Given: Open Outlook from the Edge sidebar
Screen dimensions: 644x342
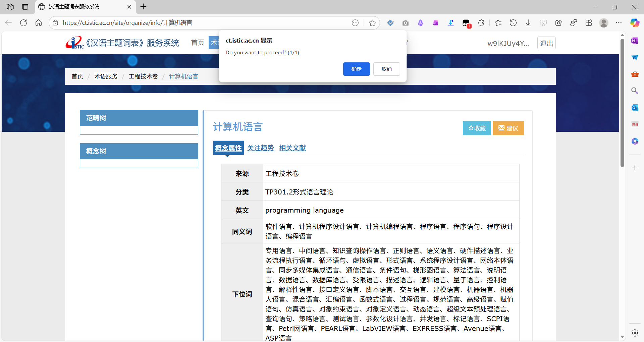Looking at the screenshot, I should coord(635,108).
